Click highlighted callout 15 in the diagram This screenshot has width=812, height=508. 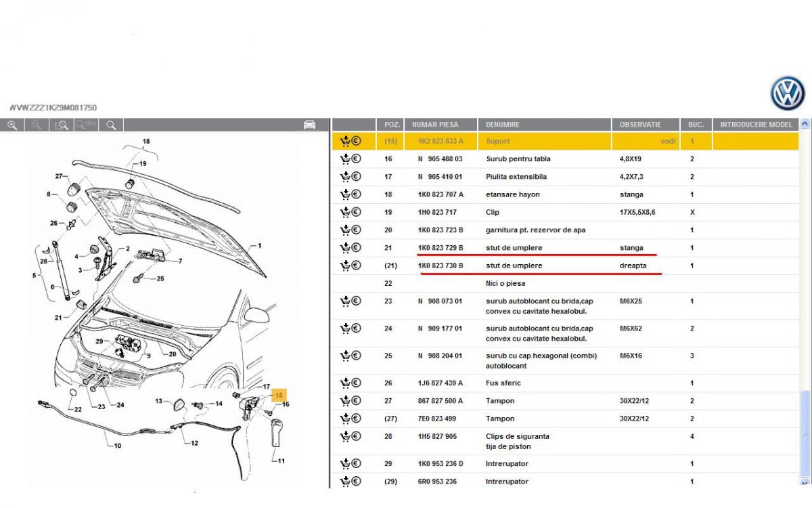pos(278,394)
